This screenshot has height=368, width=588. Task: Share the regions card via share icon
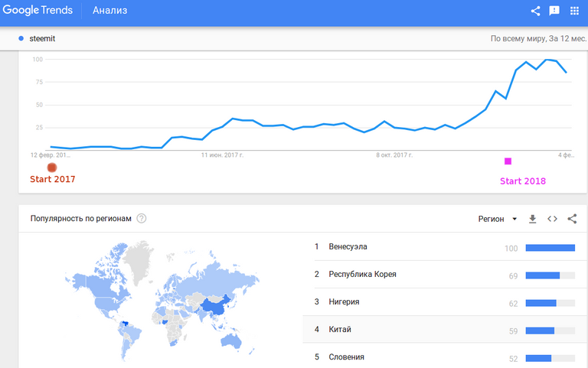click(x=572, y=219)
